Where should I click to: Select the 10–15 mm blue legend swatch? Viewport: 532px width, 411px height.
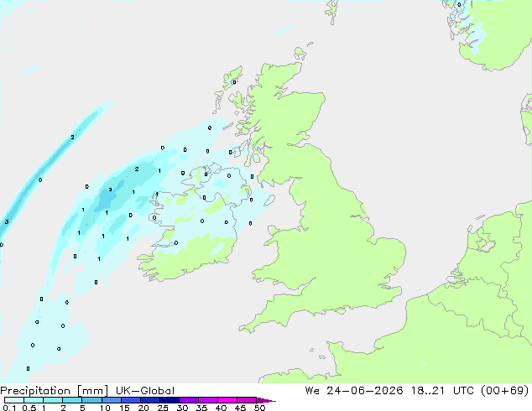tap(112, 400)
